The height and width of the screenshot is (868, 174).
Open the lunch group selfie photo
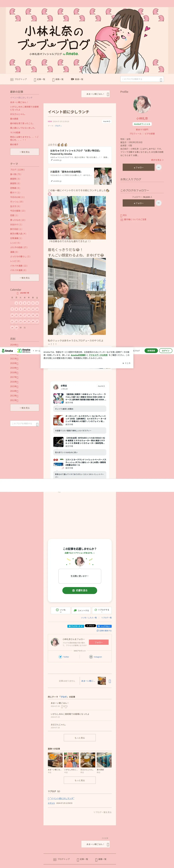77,218
